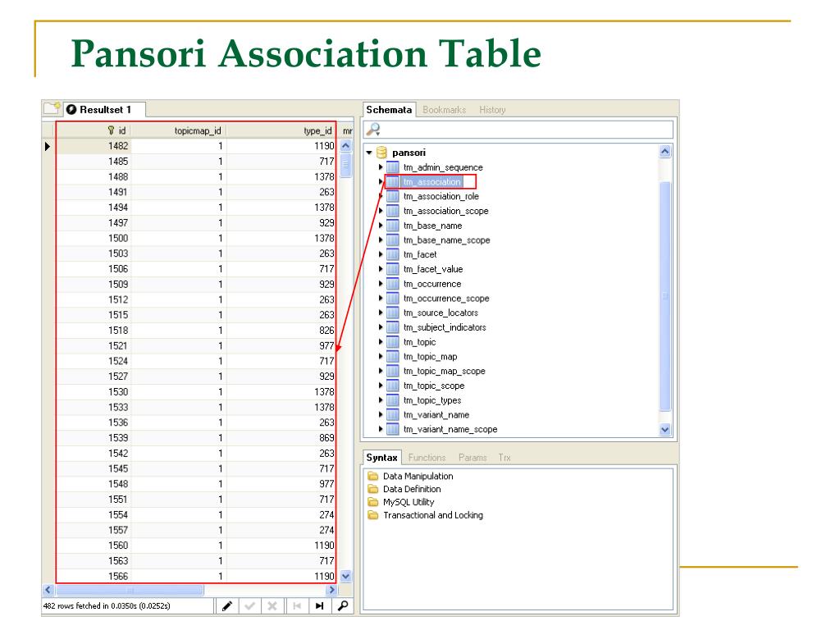The width and height of the screenshot is (840, 630).
Task: Expand the tm_topic_types table node
Action: click(381, 400)
